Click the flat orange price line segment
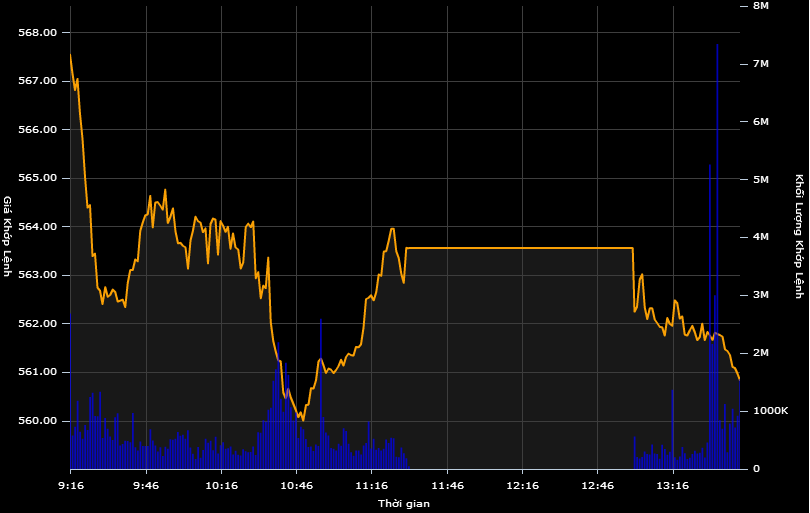Viewport: 810px width, 513px height. pos(520,248)
